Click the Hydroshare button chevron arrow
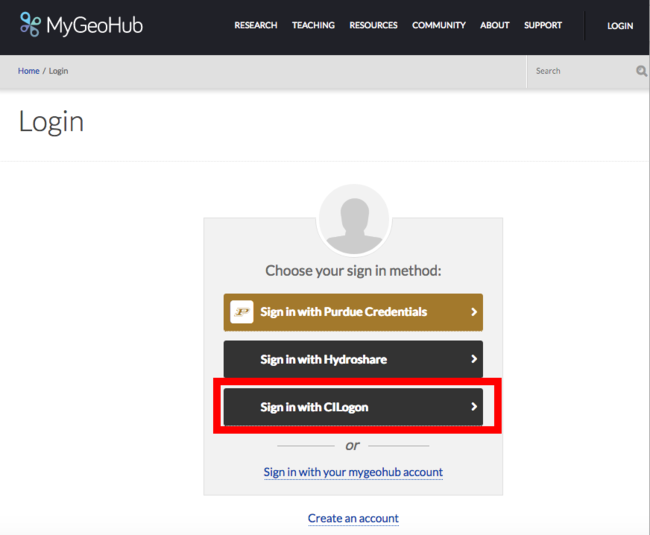Image resolution: width=650 pixels, height=535 pixels. click(474, 359)
